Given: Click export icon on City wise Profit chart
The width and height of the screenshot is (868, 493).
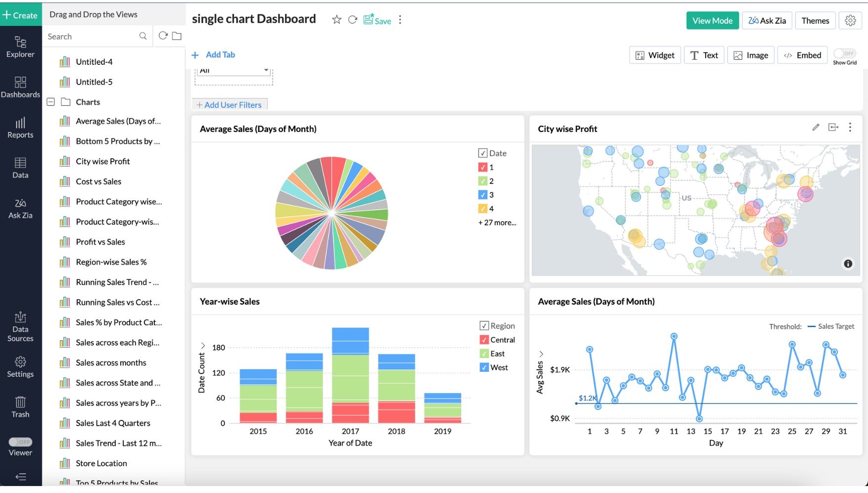Looking at the screenshot, I should (x=833, y=128).
